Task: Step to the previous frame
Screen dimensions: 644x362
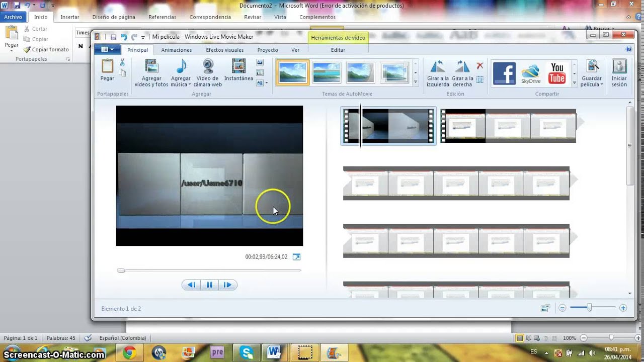Action: [x=191, y=285]
